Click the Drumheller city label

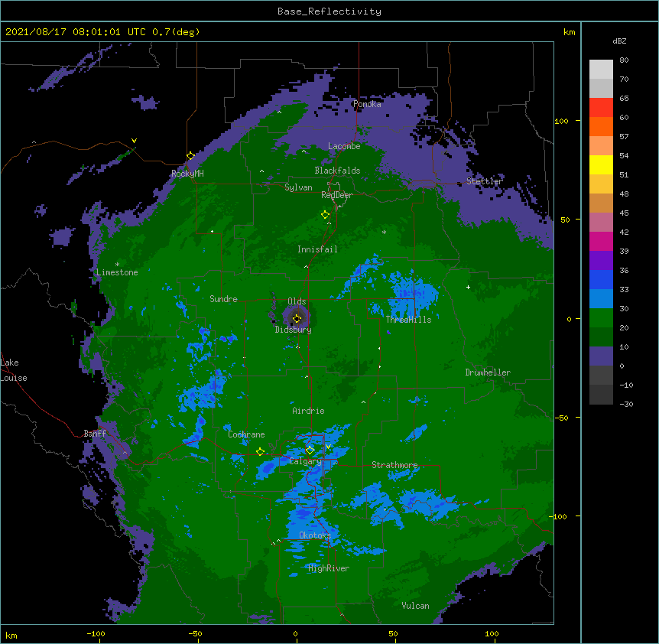tap(488, 372)
